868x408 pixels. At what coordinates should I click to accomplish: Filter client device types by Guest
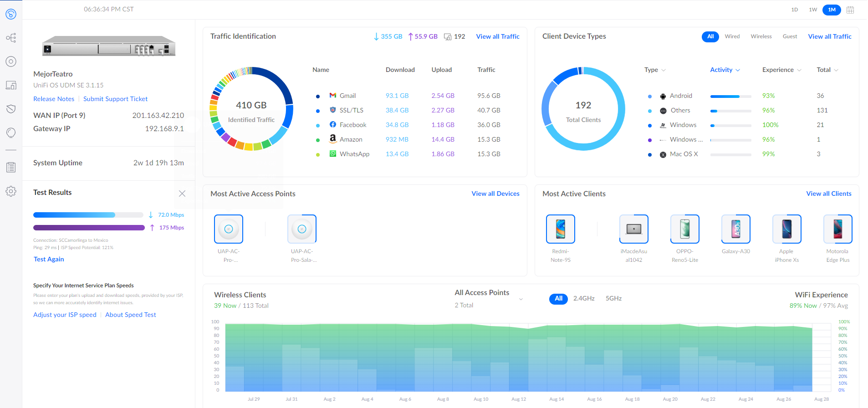coord(790,36)
